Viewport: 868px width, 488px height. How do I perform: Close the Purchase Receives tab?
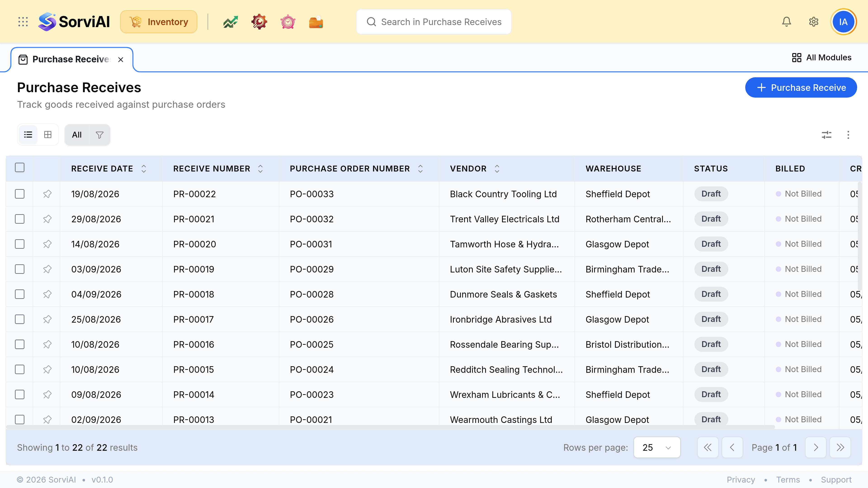point(121,60)
